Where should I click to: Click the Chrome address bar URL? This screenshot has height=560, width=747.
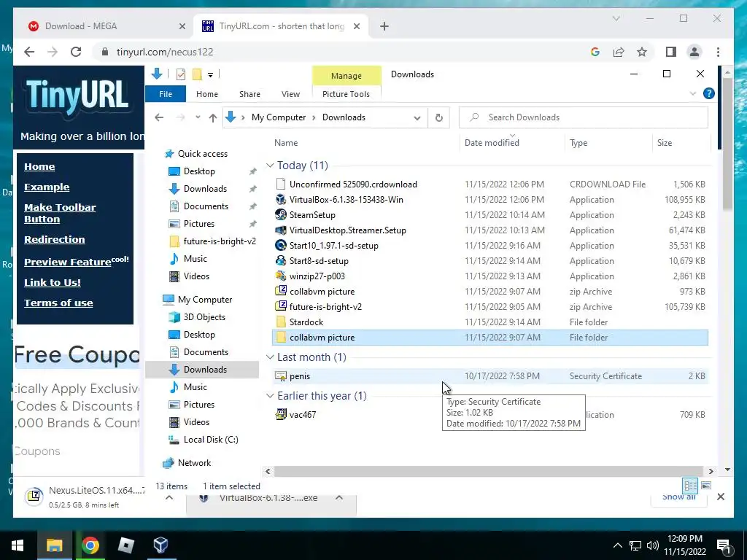[x=165, y=52]
